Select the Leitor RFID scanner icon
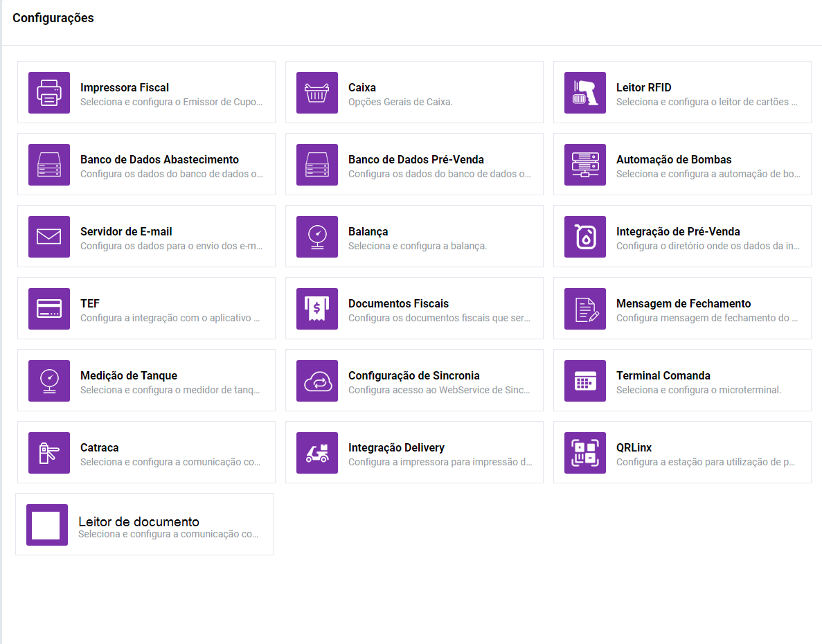 click(584, 93)
